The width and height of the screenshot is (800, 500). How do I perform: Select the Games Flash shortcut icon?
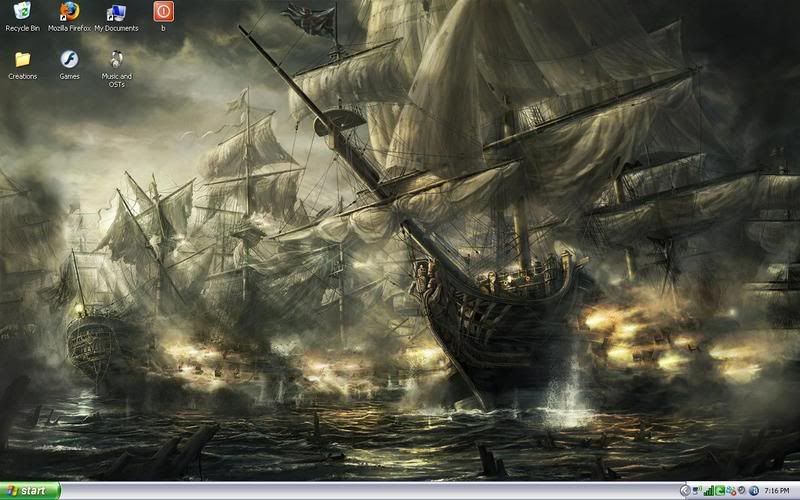69,59
